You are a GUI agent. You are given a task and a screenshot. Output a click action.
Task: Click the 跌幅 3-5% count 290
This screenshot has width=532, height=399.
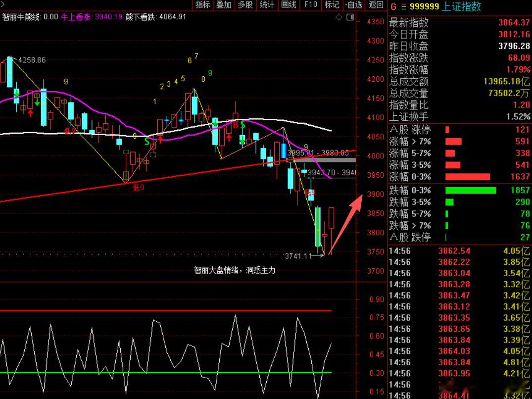[523, 202]
